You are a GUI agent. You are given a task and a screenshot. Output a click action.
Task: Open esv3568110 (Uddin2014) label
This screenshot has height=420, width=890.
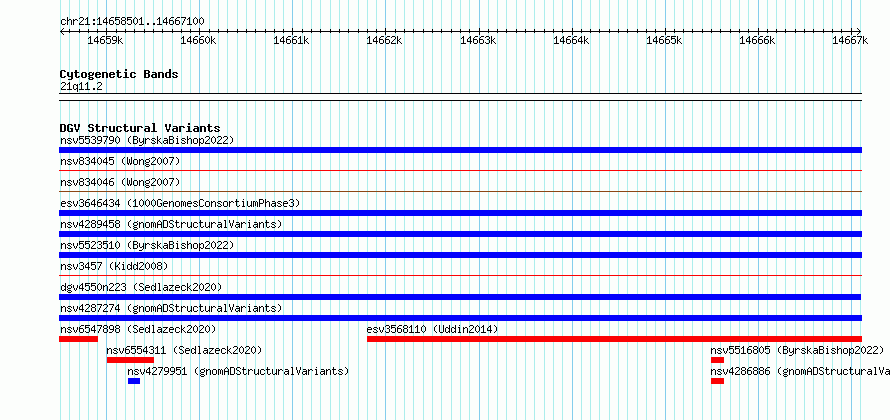pyautogui.click(x=433, y=329)
